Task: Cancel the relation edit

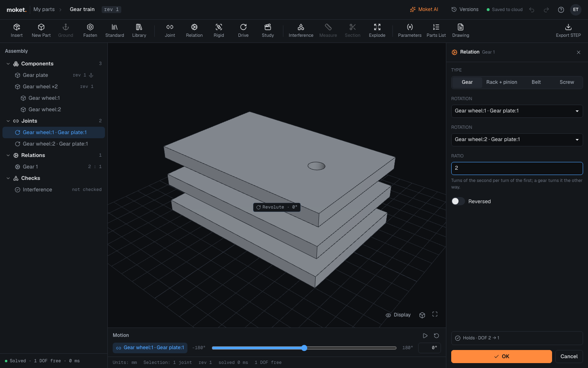Action: click(569, 357)
